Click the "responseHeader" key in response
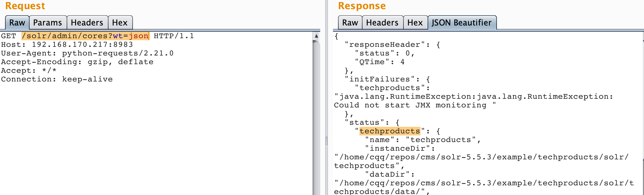Viewport: 644px width, 195px height. pos(385,45)
